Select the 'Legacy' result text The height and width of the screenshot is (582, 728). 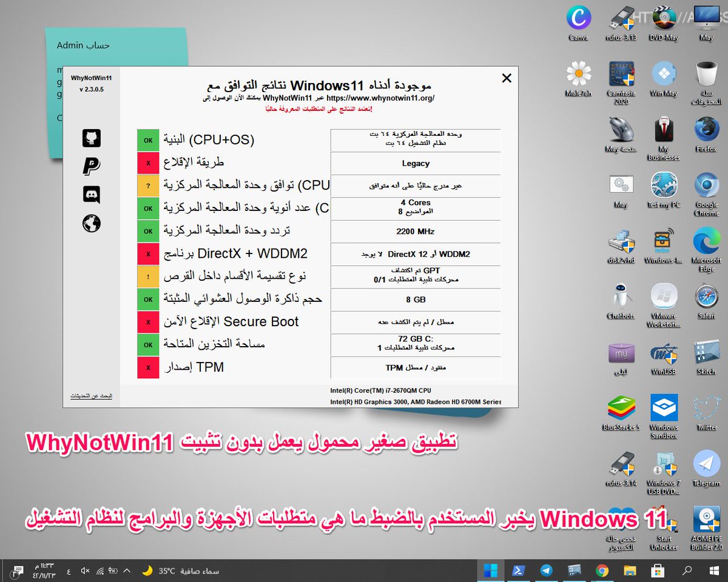click(x=416, y=163)
